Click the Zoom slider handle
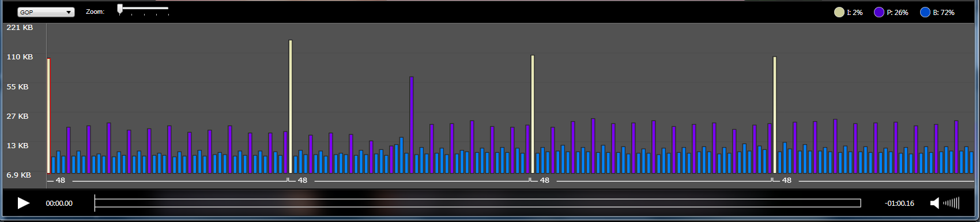This screenshot has height=222, width=980. click(120, 9)
